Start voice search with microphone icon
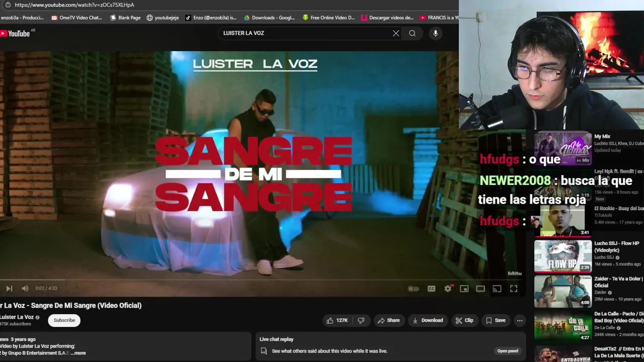Screen dimensions: 644x362 (x=435, y=33)
